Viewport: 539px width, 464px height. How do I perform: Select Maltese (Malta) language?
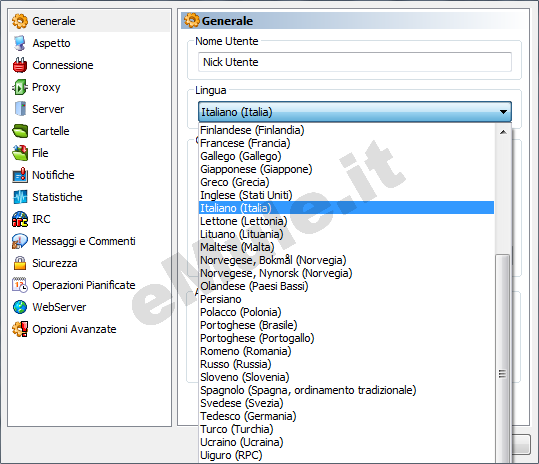pos(346,247)
